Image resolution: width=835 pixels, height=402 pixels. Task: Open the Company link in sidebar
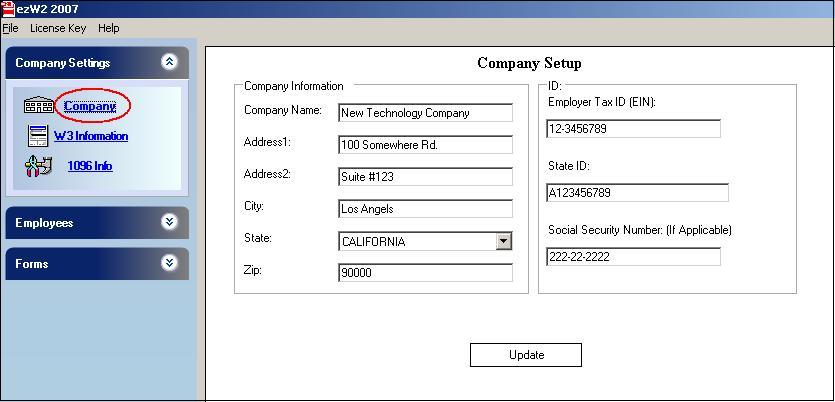[x=90, y=106]
